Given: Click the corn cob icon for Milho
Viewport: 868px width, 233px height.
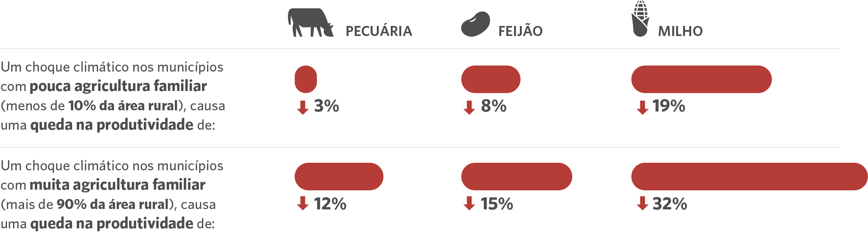Looking at the screenshot, I should [640, 19].
